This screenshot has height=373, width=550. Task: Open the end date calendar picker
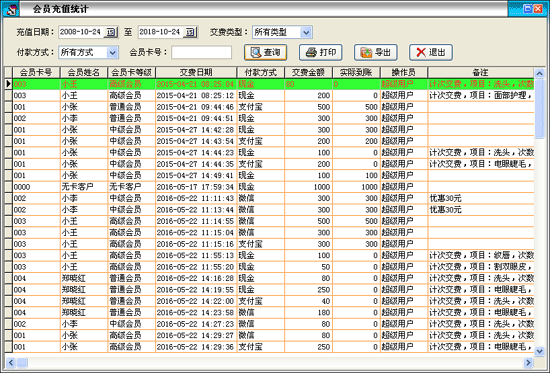(190, 32)
